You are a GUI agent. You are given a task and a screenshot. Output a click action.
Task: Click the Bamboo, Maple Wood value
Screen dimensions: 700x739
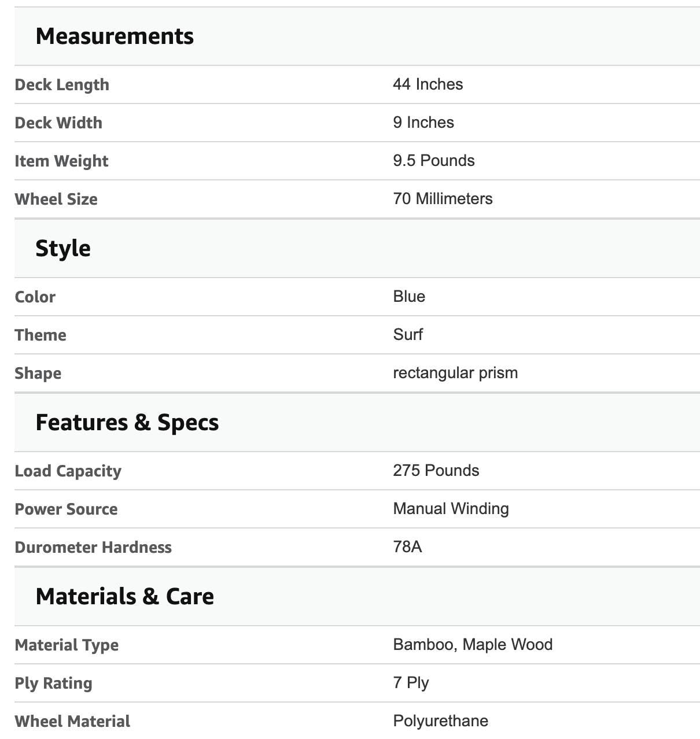(473, 645)
